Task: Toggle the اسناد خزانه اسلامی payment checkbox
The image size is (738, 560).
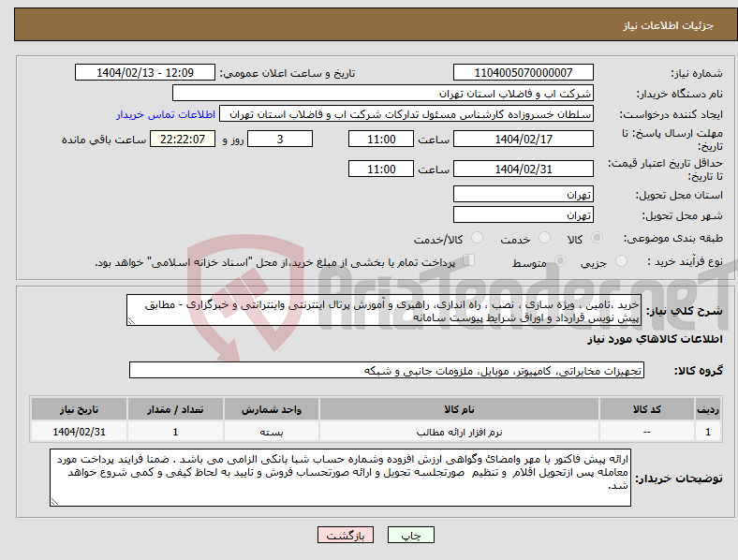Action: click(469, 260)
